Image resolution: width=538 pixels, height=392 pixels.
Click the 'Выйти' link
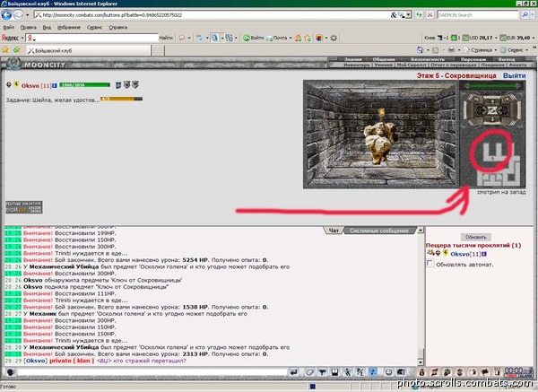(514, 75)
